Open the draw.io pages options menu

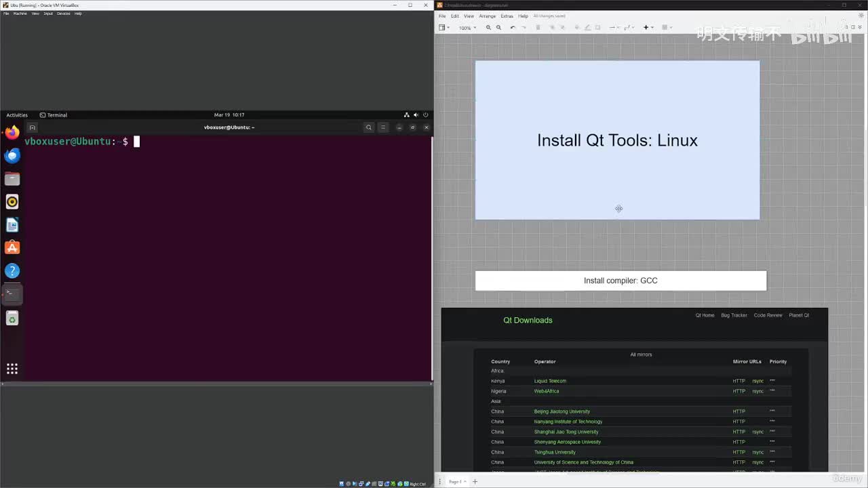click(441, 482)
